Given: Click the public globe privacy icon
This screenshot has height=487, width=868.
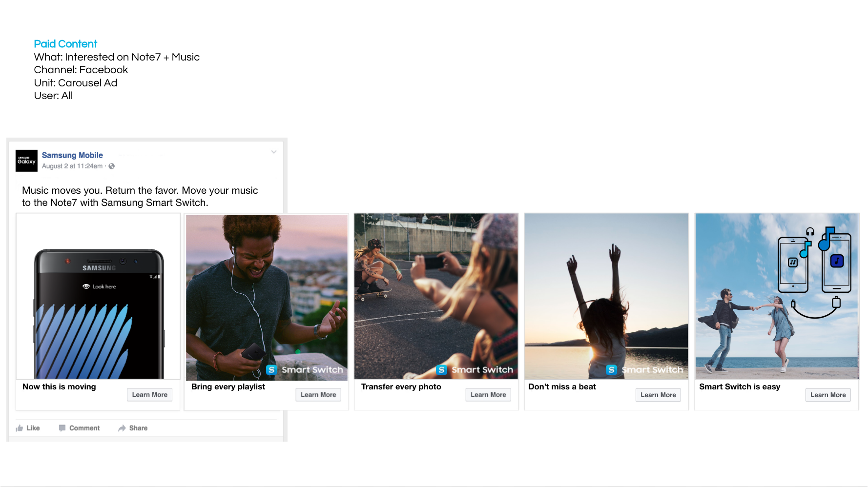Looking at the screenshot, I should (x=112, y=166).
